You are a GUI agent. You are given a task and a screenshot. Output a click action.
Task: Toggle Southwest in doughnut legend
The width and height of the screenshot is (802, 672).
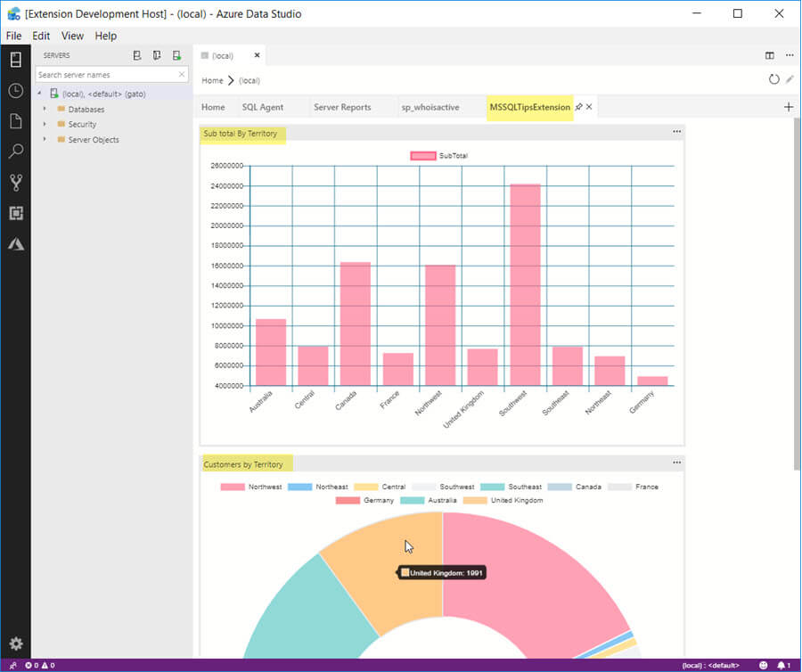443,487
